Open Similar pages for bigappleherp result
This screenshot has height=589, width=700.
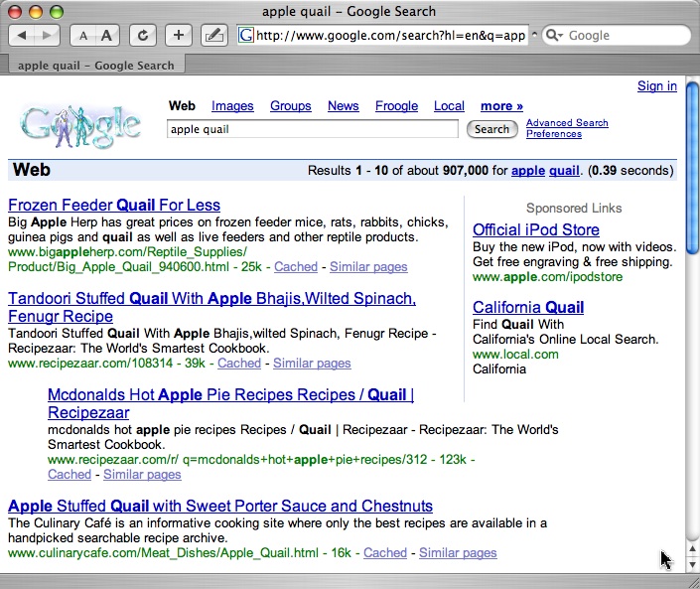368,266
